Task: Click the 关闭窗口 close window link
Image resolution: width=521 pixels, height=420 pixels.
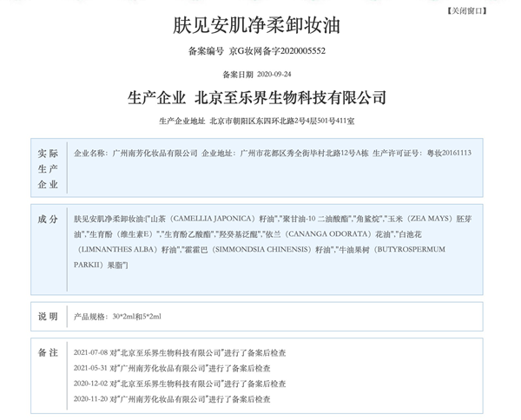Action: click(466, 11)
